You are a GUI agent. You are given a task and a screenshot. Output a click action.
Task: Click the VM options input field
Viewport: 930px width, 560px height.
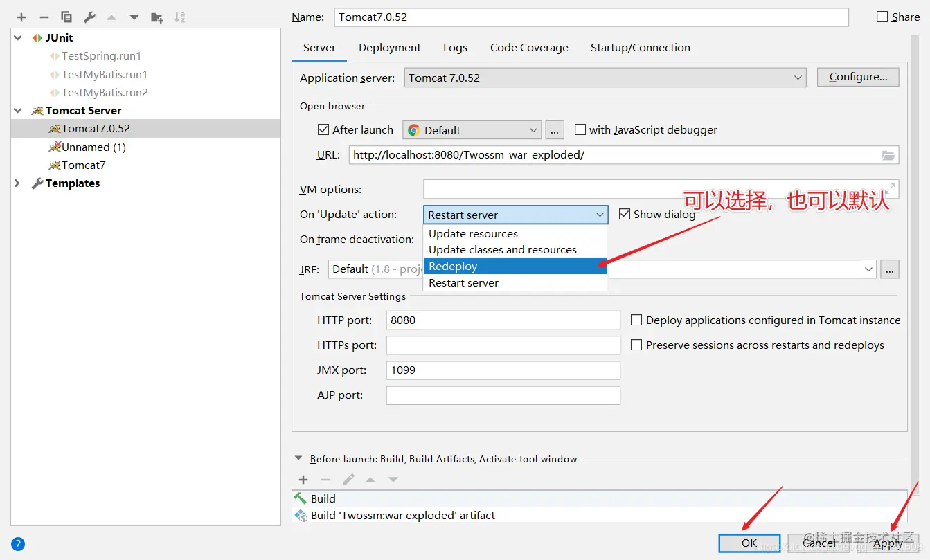pyautogui.click(x=661, y=189)
